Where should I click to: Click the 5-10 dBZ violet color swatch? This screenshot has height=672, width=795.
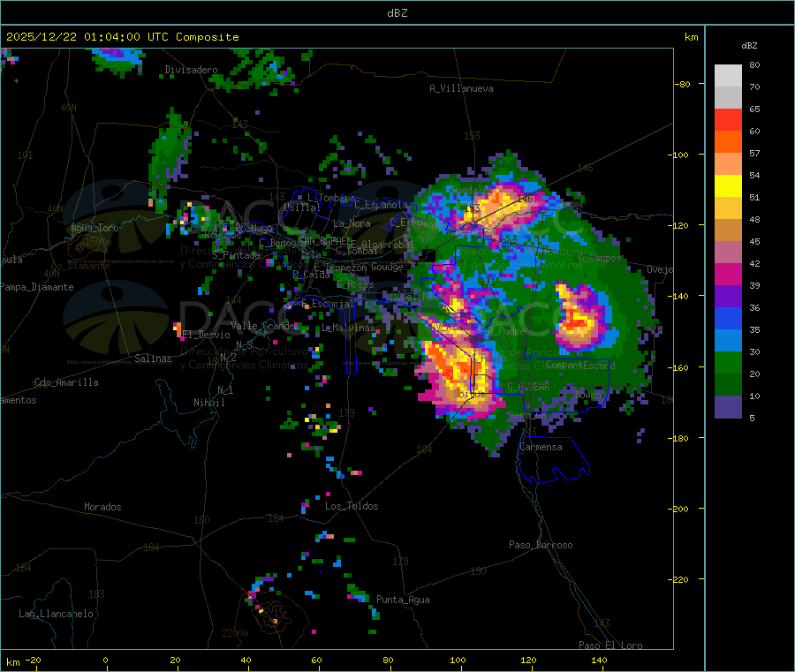pos(728,406)
